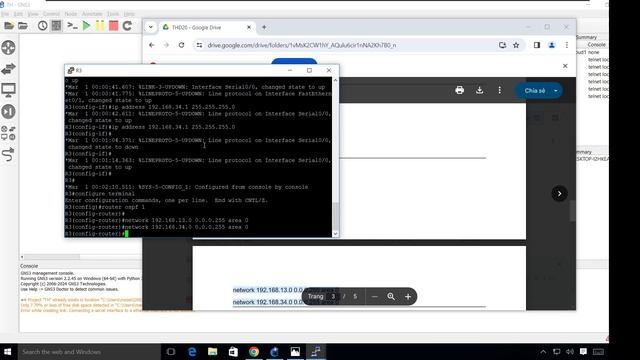Launch Microsoft Edge from taskbar

192,352
